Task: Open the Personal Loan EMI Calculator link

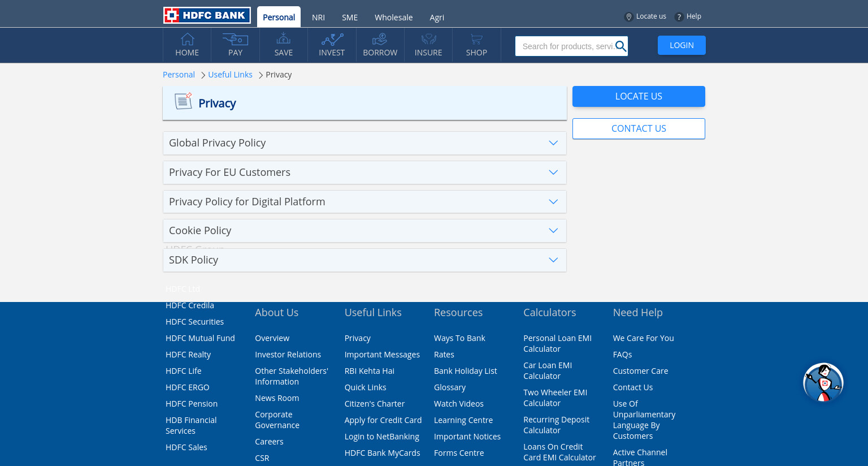Action: click(x=557, y=343)
